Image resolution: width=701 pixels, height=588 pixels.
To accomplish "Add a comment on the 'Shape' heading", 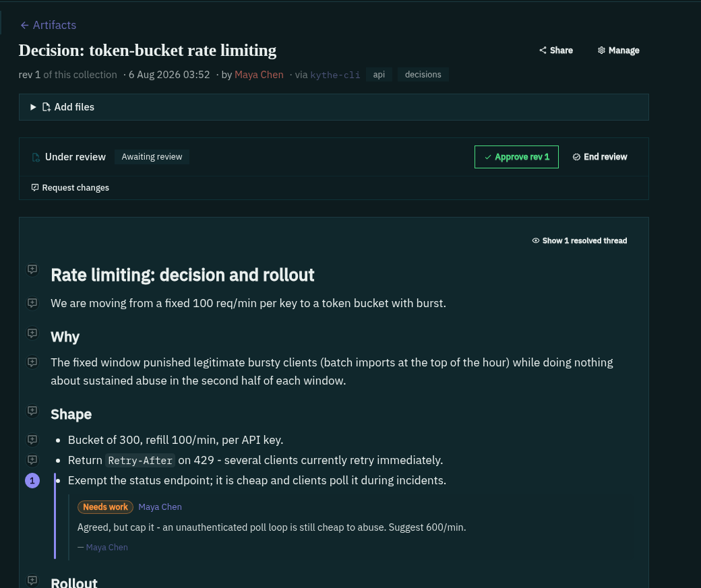I will (32, 411).
